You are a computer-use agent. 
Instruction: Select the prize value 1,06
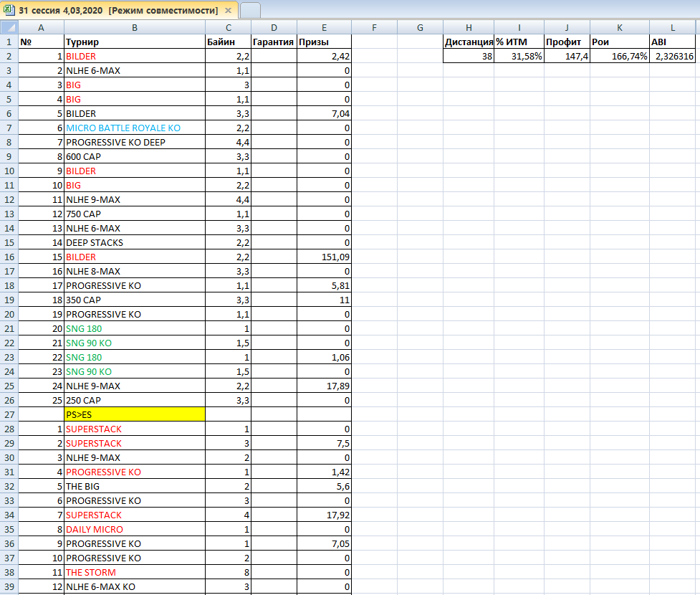pyautogui.click(x=324, y=357)
